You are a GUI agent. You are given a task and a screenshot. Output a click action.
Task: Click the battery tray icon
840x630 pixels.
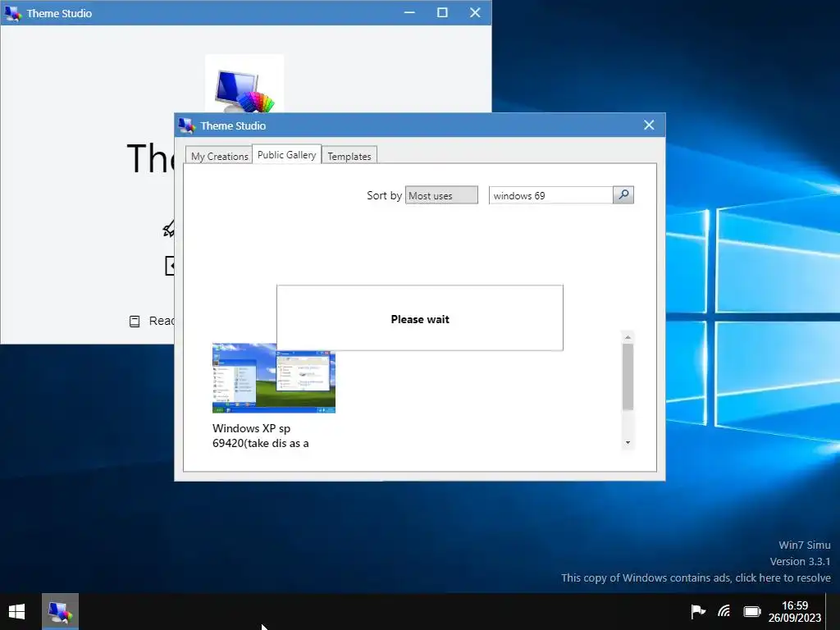click(x=752, y=611)
